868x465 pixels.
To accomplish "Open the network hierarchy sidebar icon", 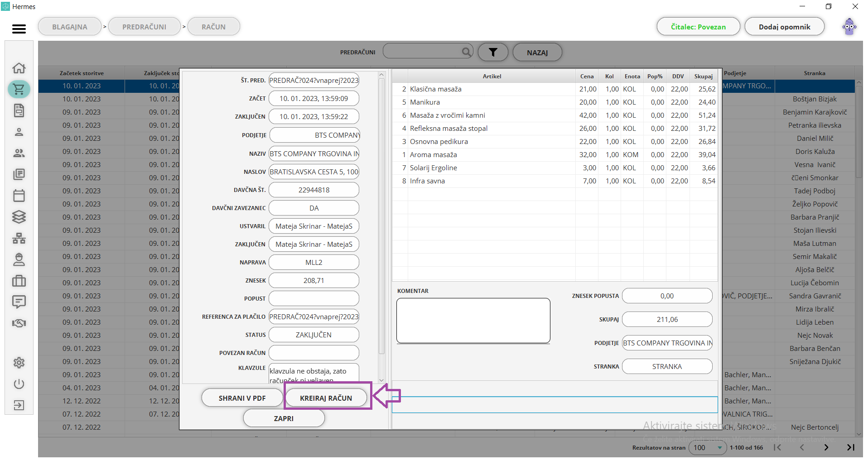I will (19, 238).
